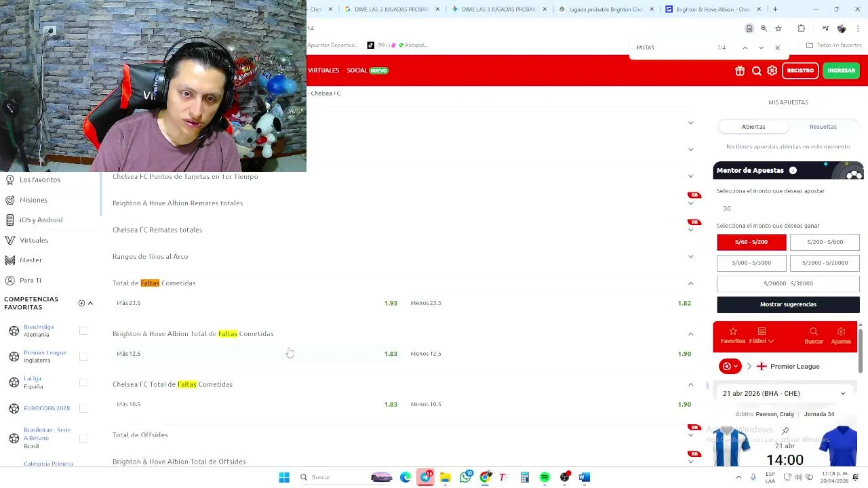This screenshot has width=868, height=488.
Task: Open the TikTok bookmark
Action: tap(397, 45)
